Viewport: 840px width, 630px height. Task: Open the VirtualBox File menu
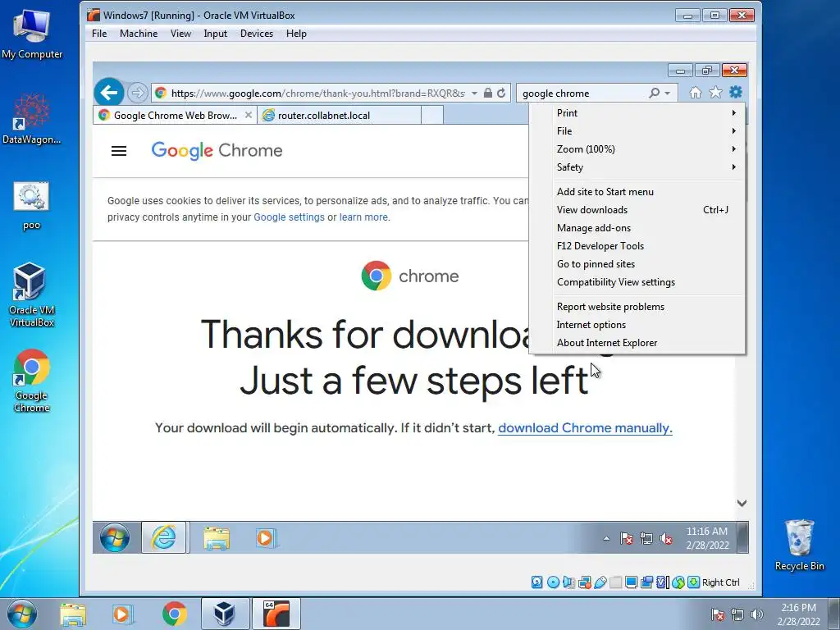tap(99, 33)
